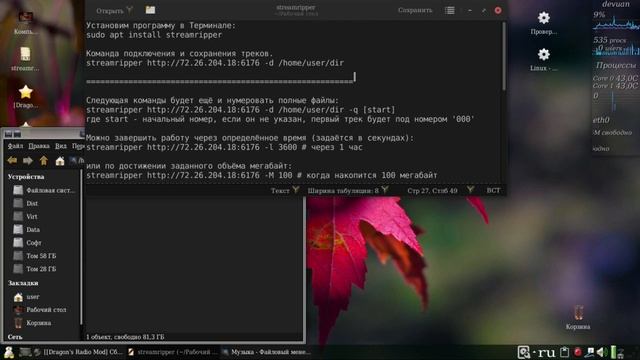Click the red record tray icon

click(x=578, y=352)
